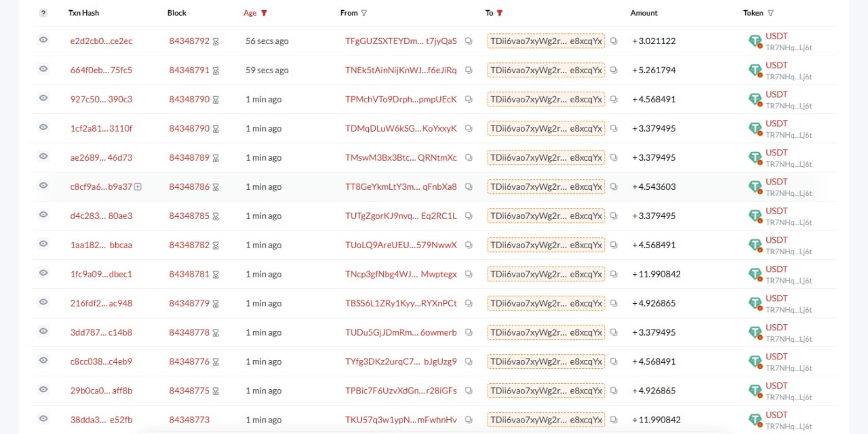The image size is (868, 434).
Task: Click the USDT token logo in the first row
Action: pyautogui.click(x=755, y=41)
